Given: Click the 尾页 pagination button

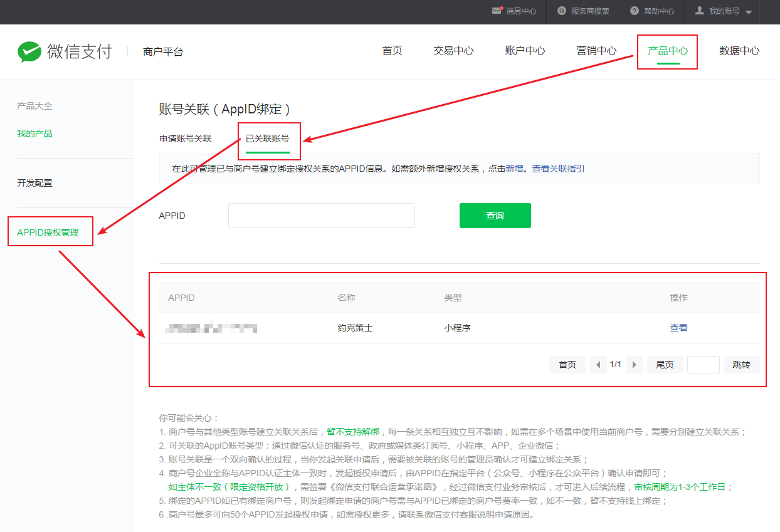Looking at the screenshot, I should click(x=665, y=365).
